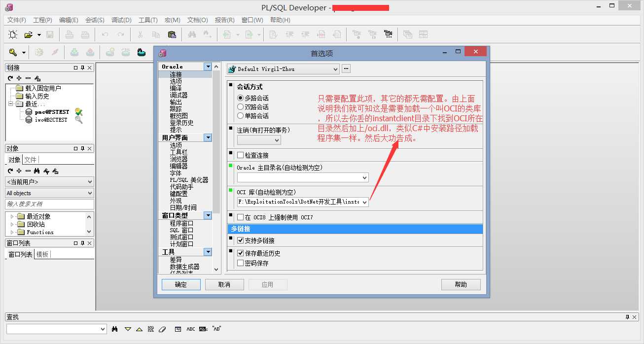Viewport: 644px width, 344px height.
Task: Click the binoculars find icon in 对象 panel
Action: [37, 171]
